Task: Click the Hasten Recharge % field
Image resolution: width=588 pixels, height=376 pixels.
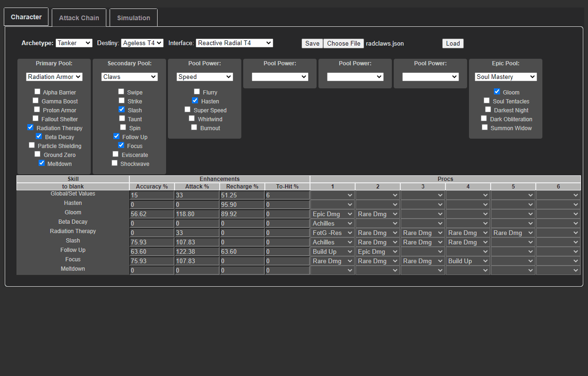Action: [242, 204]
